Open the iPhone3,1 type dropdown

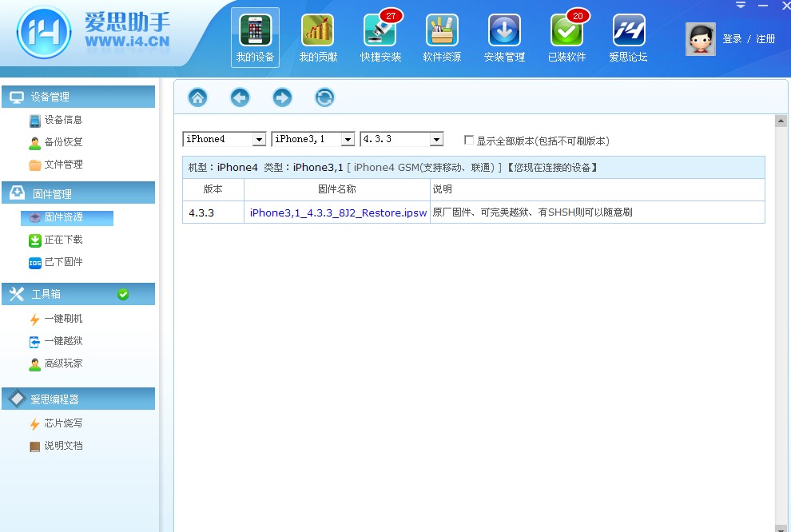pos(312,139)
